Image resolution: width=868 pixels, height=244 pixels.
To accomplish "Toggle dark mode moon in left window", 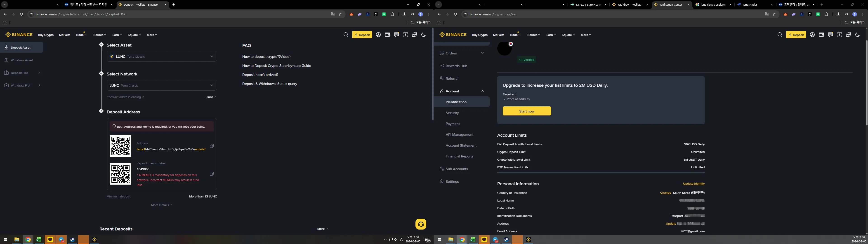I will [x=424, y=35].
